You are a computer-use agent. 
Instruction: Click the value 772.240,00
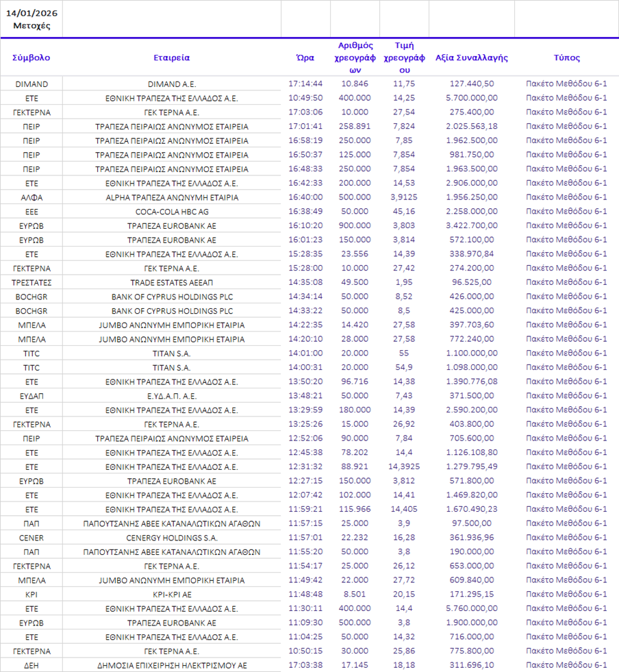[x=472, y=338]
